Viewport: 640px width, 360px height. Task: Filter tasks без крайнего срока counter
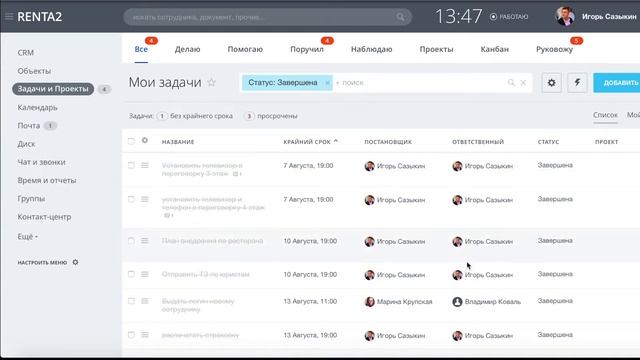(194, 116)
